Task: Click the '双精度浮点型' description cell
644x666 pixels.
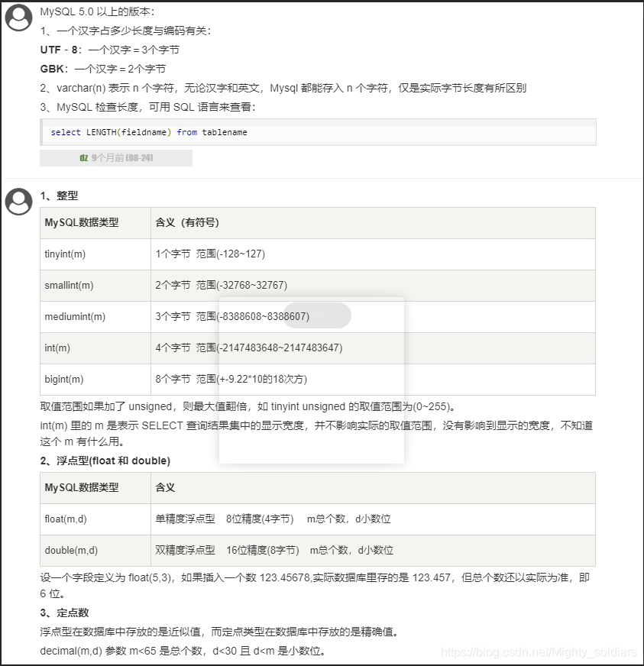Action: point(373,551)
